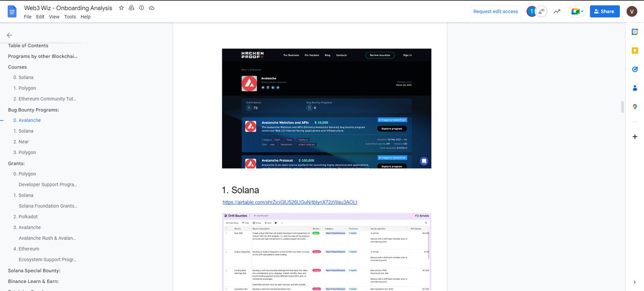This screenshot has height=291, width=644.
Task: Select 2. Ethereum Community Tutorials outline item
Action: 45,99
